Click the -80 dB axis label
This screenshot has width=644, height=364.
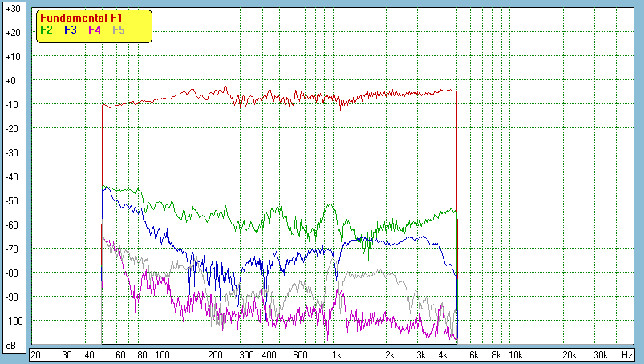(12, 273)
